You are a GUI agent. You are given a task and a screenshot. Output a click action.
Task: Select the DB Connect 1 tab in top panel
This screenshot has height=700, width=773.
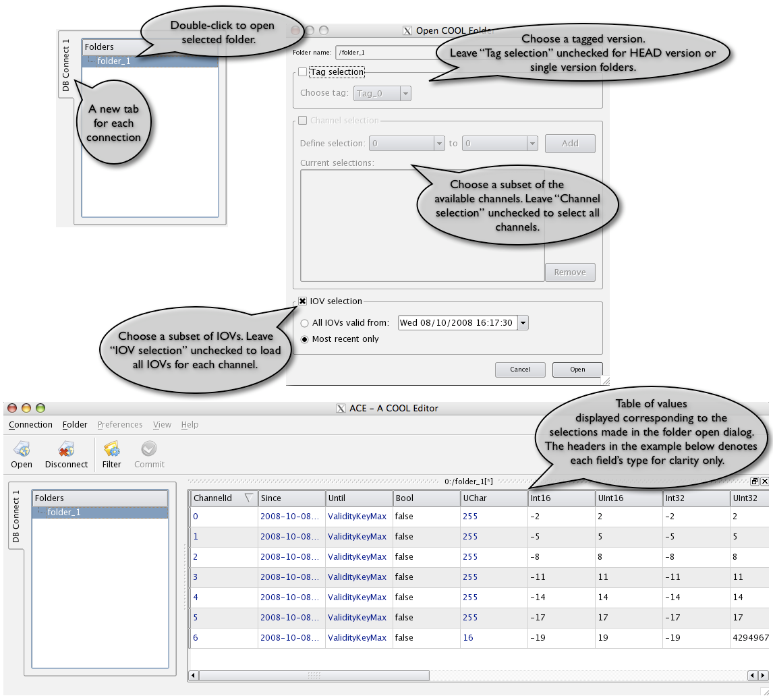click(65, 65)
